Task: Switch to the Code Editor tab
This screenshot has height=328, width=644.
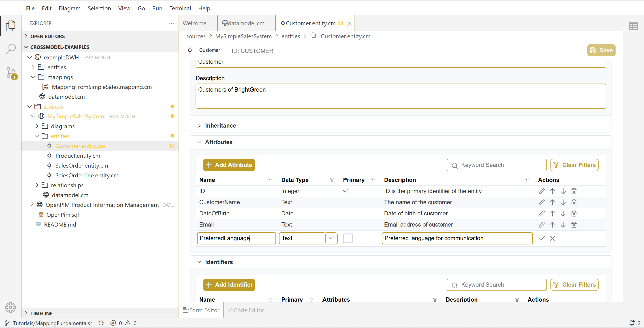Action: [x=245, y=310]
